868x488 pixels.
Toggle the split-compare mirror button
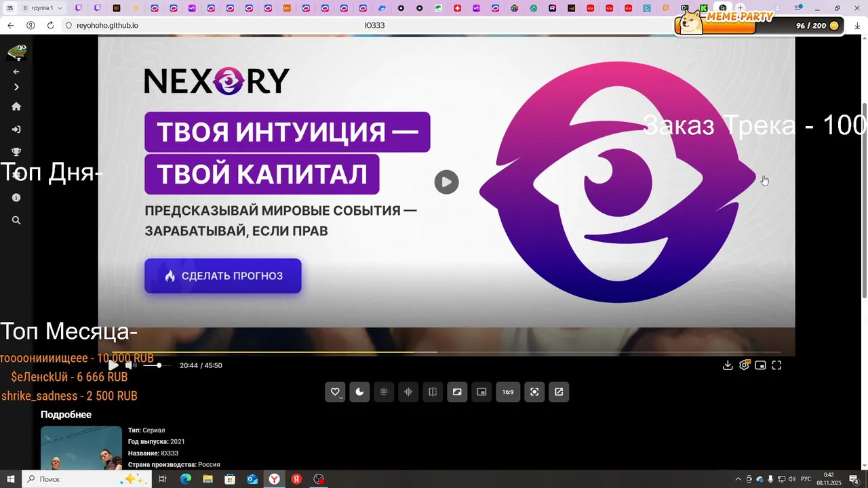pyautogui.click(x=433, y=392)
